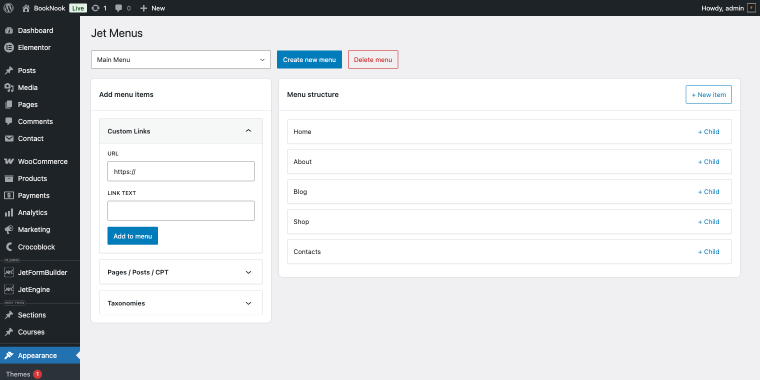
Task: Click the Howdy, admin account link
Action: click(x=728, y=8)
